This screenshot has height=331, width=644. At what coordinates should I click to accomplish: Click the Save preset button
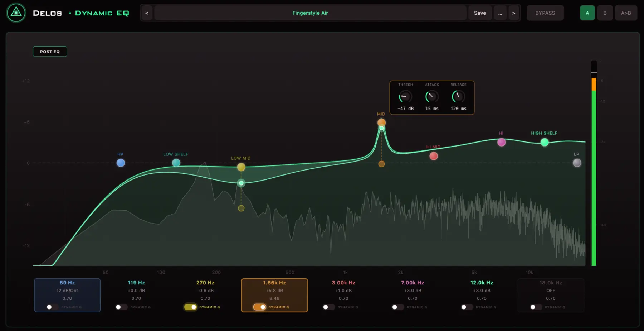tap(480, 13)
